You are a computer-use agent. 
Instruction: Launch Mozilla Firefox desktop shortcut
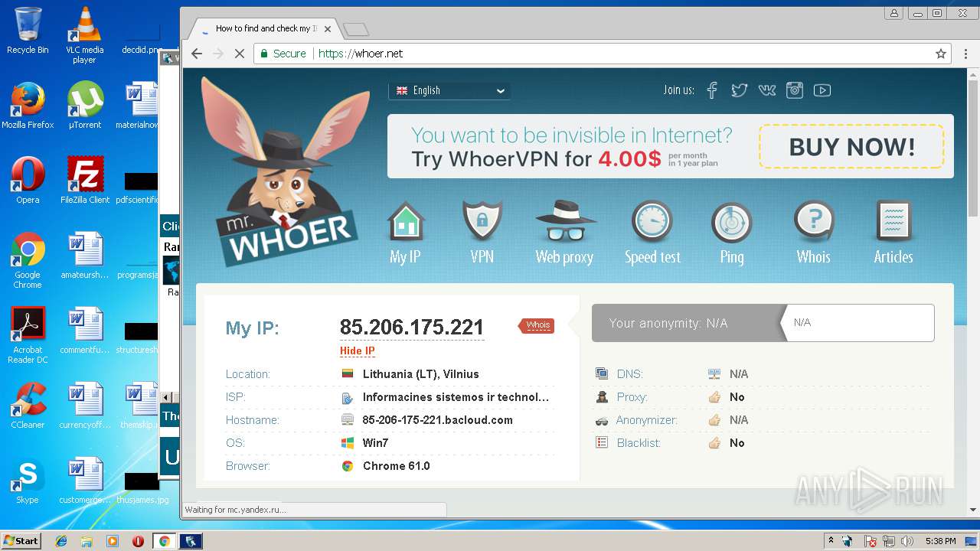click(28, 106)
